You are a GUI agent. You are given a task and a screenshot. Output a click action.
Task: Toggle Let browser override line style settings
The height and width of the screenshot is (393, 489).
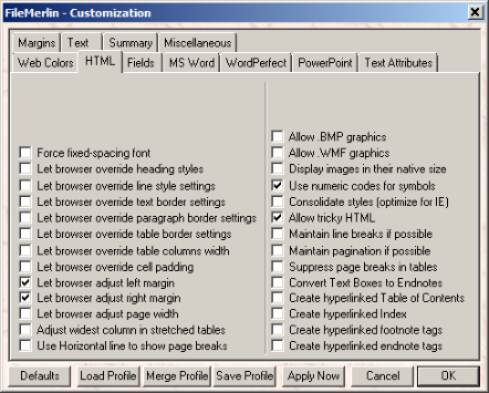(x=25, y=185)
